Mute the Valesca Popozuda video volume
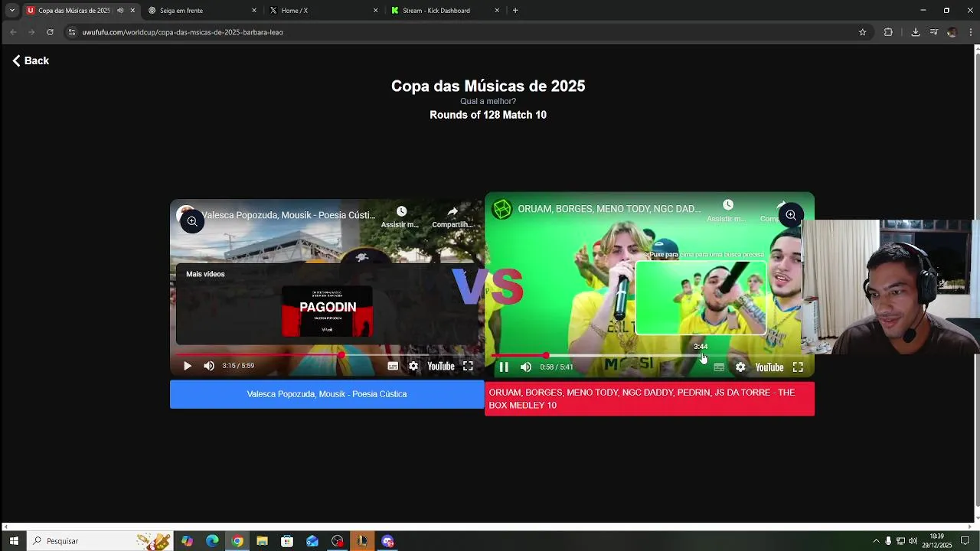Image resolution: width=980 pixels, height=551 pixels. [x=209, y=366]
